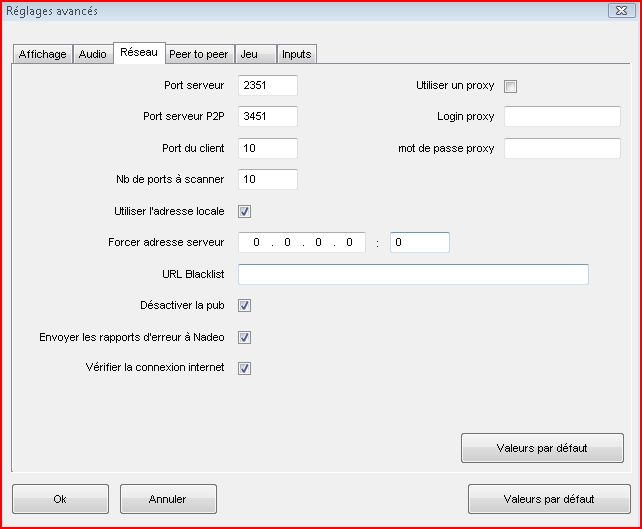Uncheck Utiliser l'adresse locale
The width and height of the screenshot is (642, 529).
(244, 212)
